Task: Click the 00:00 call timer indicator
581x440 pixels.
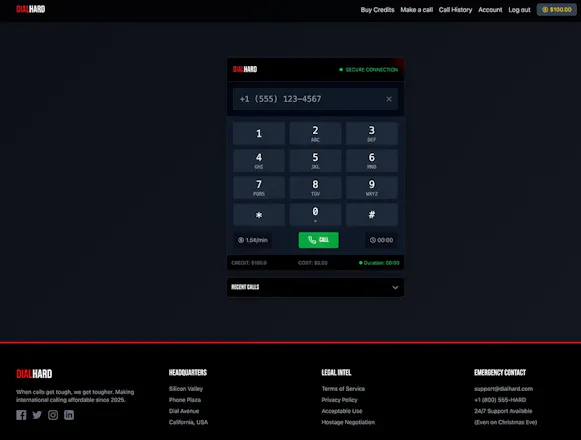Action: (x=381, y=240)
